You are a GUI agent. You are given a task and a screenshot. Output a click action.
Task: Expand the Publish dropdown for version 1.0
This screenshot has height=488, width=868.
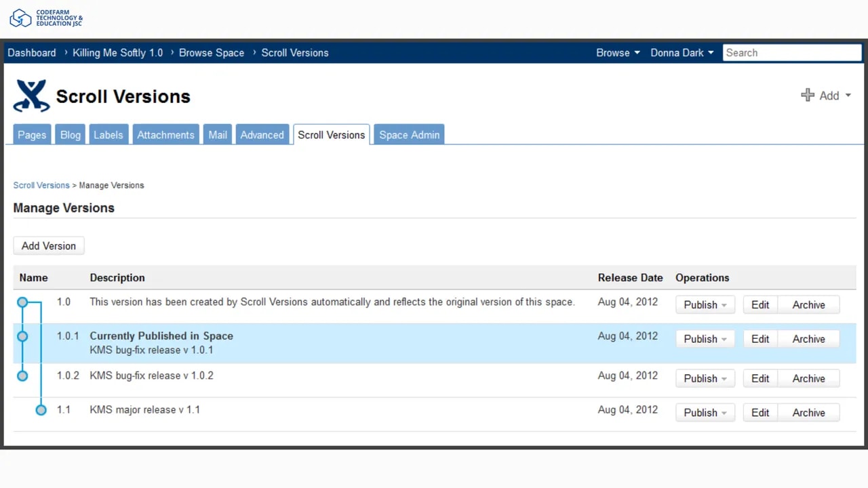705,305
